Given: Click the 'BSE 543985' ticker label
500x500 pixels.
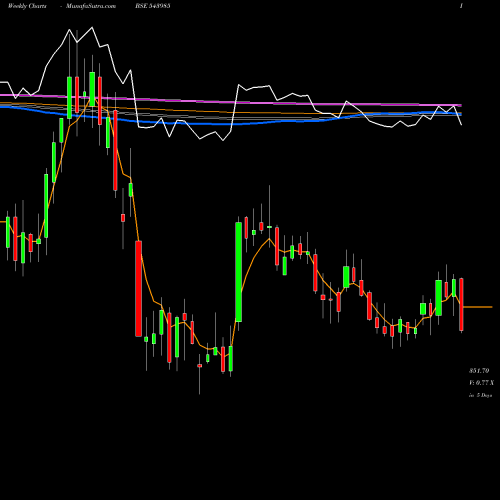Looking at the screenshot, I should [153, 6].
